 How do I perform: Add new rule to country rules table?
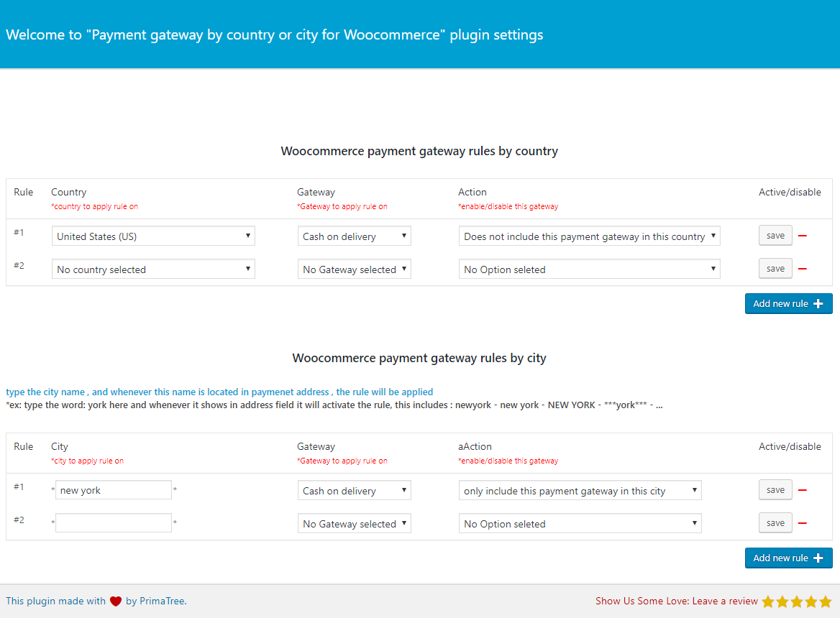pos(788,303)
